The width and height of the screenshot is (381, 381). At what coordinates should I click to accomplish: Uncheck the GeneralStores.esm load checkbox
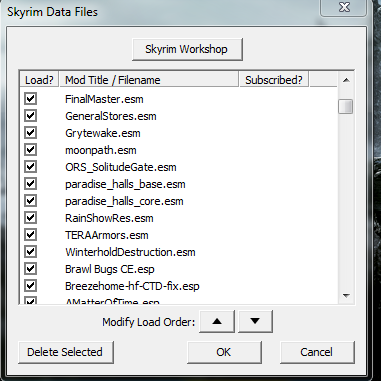point(30,116)
